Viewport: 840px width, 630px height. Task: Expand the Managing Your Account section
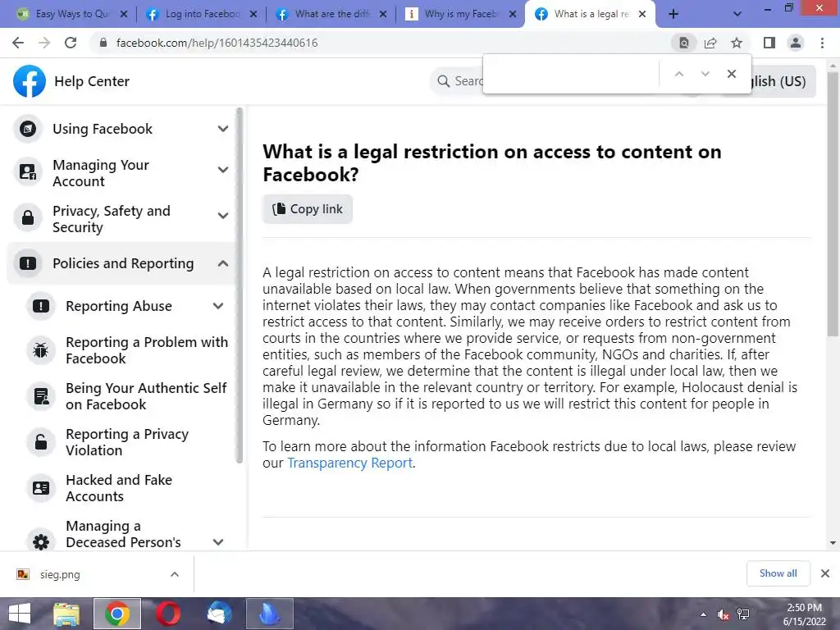click(223, 170)
